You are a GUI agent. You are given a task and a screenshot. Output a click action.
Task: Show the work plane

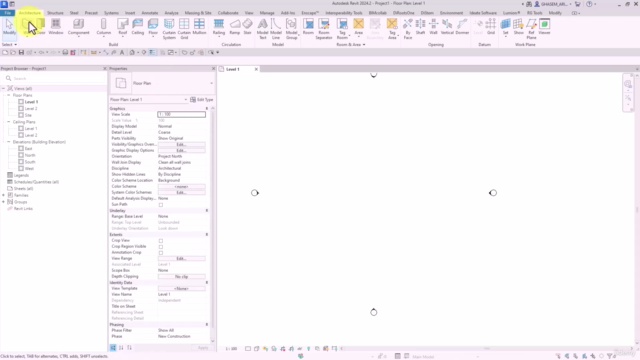point(518,27)
